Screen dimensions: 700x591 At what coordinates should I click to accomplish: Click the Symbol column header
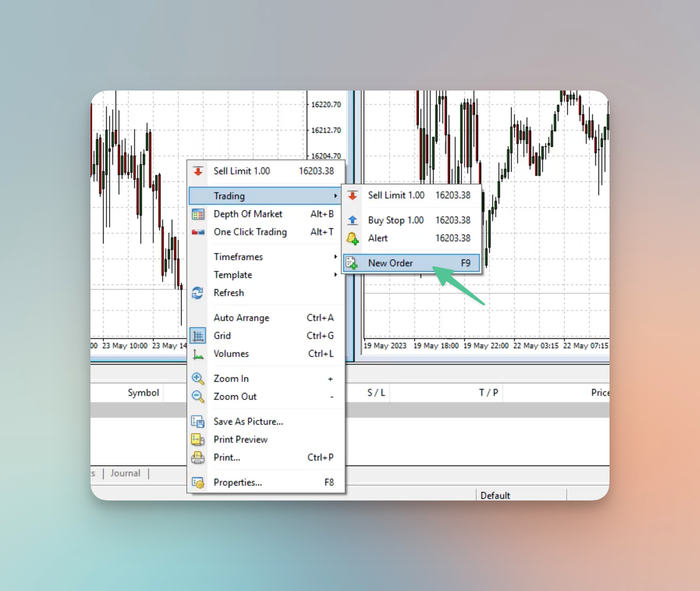143,392
